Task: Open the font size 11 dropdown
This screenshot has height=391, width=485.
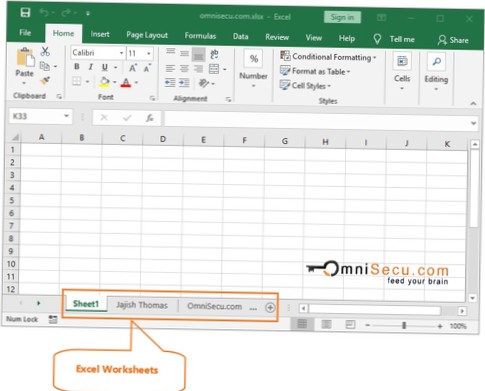Action: [x=149, y=54]
